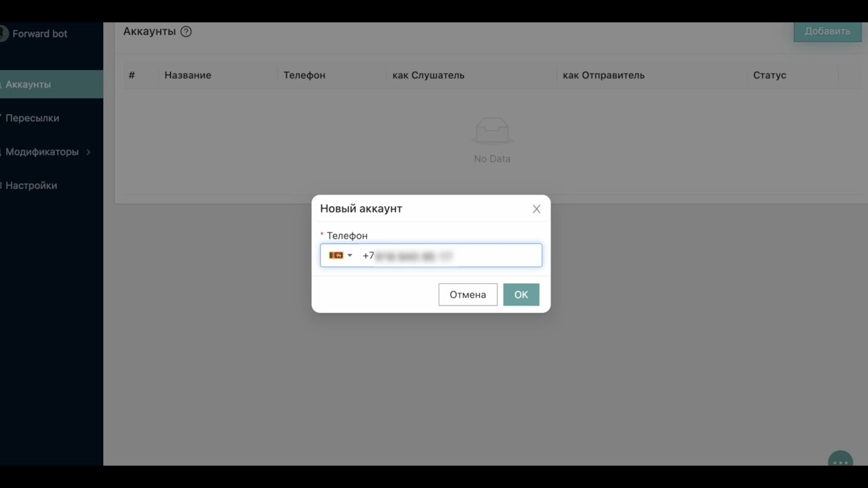Click the как Отправитель column header
This screenshot has width=868, height=488.
tap(604, 75)
